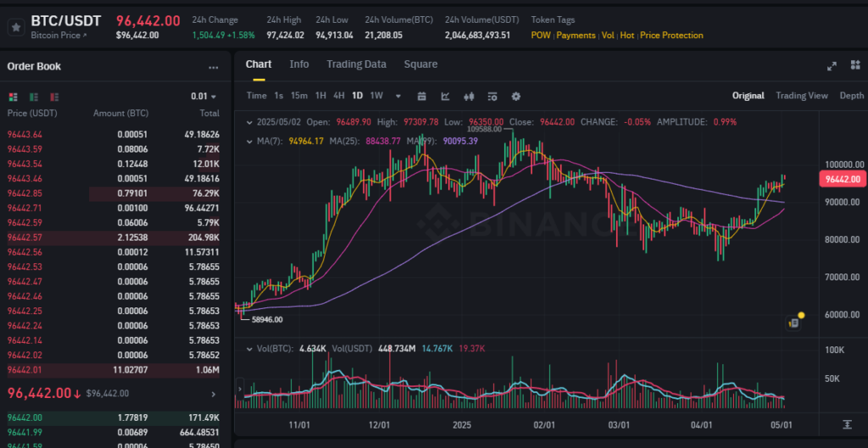Click the Price Protection token tag
868x448 pixels.
(671, 36)
